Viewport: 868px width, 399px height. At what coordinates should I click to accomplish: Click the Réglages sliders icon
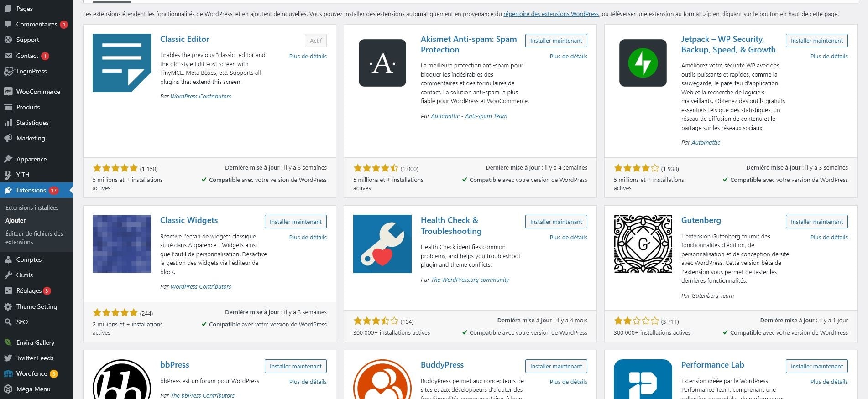pos(8,290)
